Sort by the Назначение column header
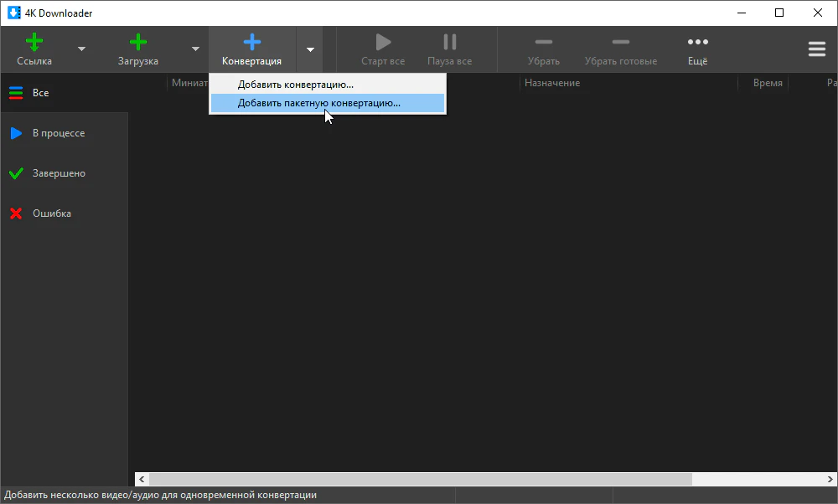Screen dimensions: 838x504 (x=552, y=83)
